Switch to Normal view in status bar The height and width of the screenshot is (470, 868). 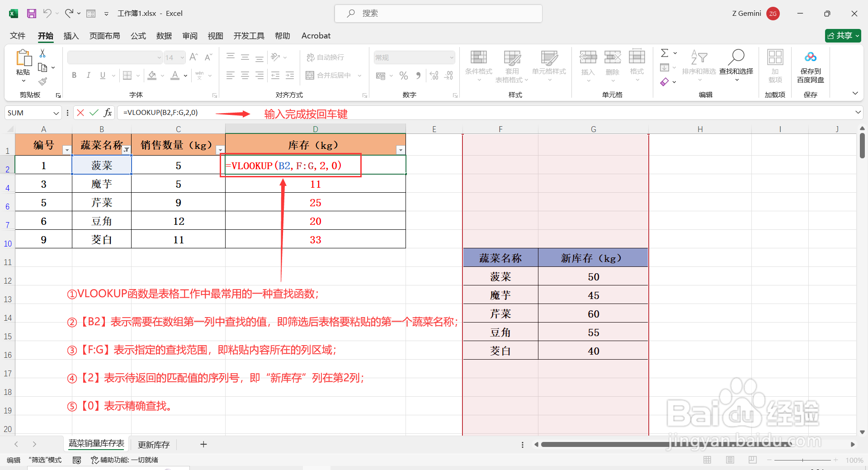click(x=708, y=460)
